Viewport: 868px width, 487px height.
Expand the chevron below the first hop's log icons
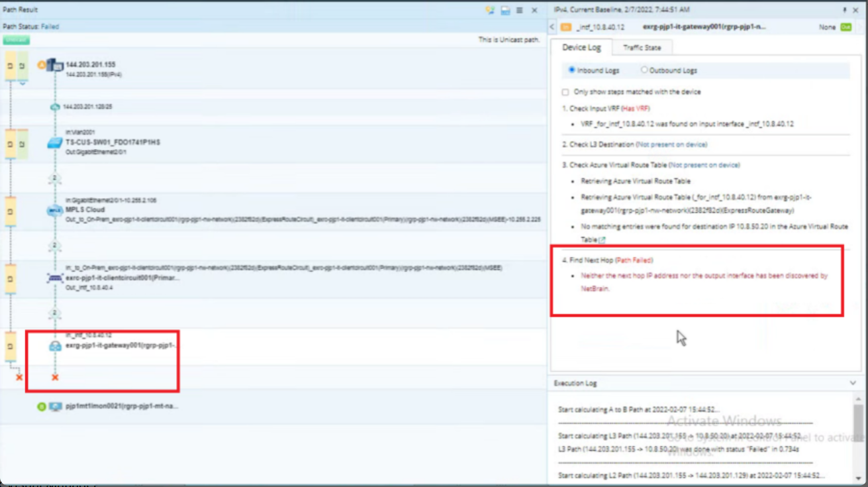23,83
